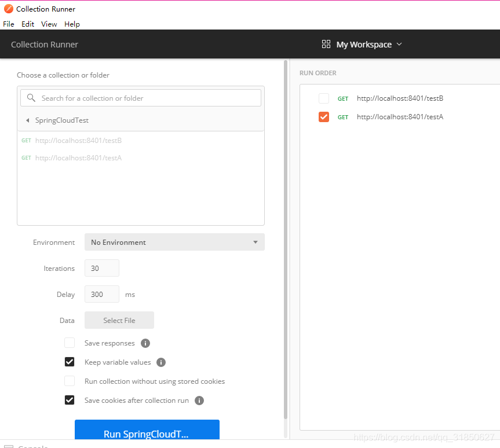Screen dimensions: 500x448
Task: Click the Environment label
Action: 54,243
